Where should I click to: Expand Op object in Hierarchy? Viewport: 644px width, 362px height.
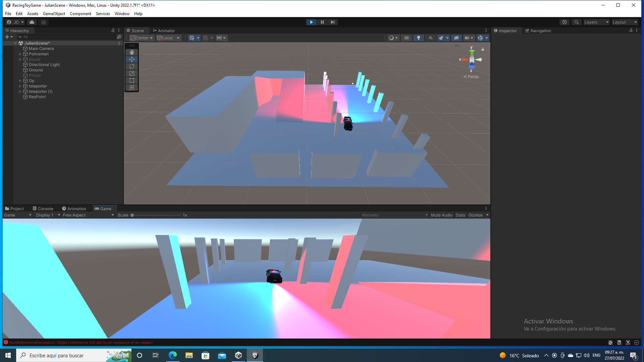click(20, 81)
